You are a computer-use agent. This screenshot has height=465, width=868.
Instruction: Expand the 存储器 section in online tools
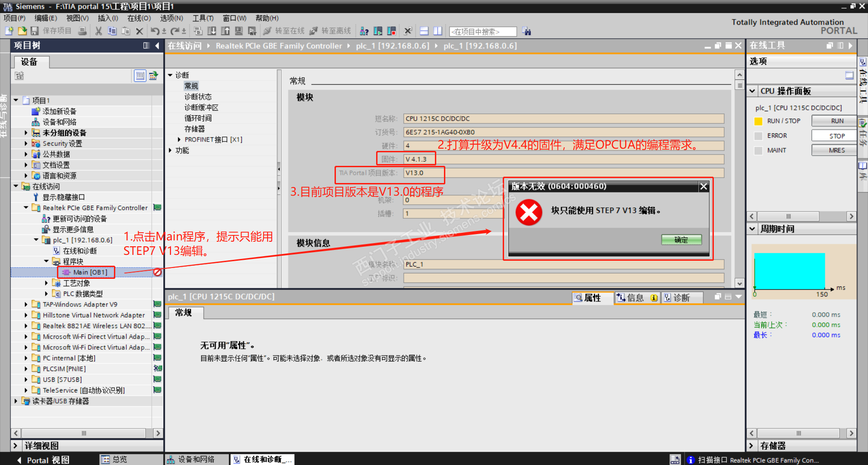coord(752,446)
